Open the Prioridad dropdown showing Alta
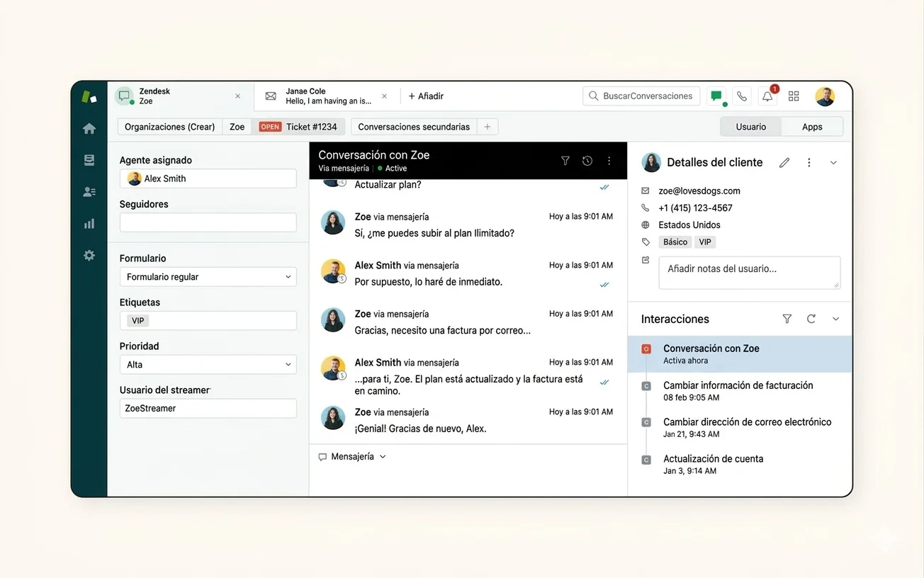Image resolution: width=924 pixels, height=578 pixels. click(x=208, y=364)
